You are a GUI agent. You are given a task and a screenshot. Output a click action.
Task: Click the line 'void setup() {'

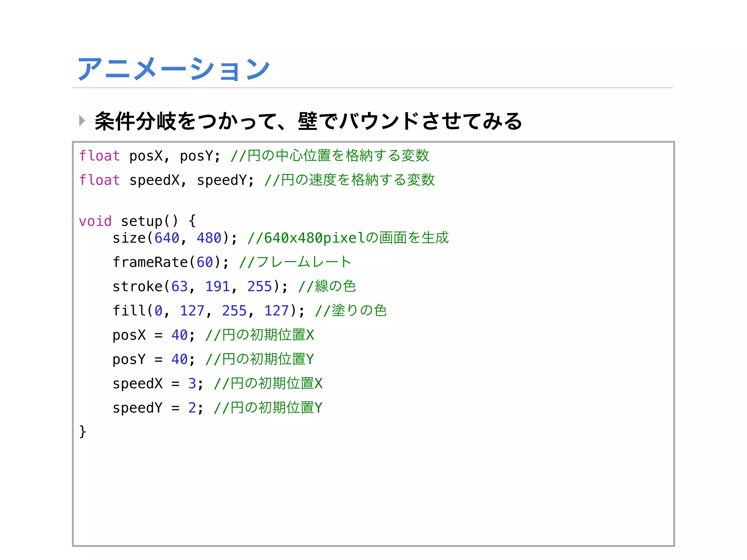pyautogui.click(x=138, y=221)
